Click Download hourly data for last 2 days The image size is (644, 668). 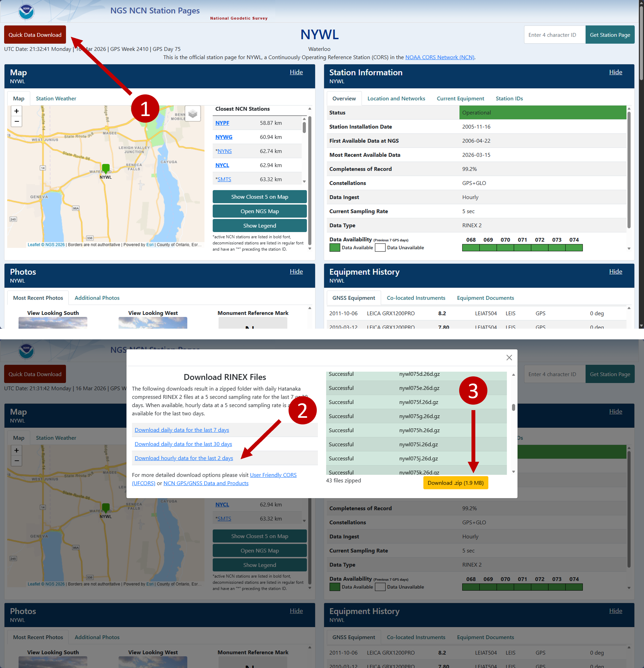(x=184, y=458)
